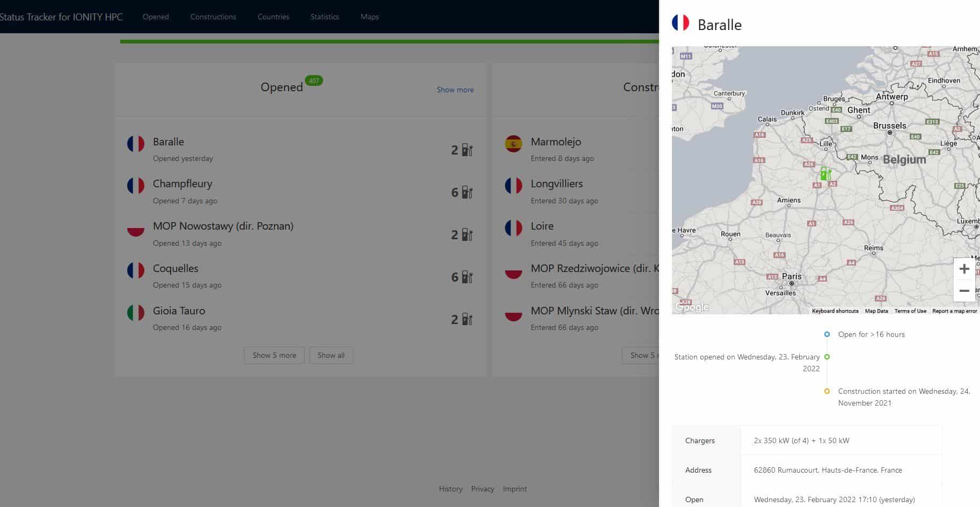Click the charger icon in Coquelles row
The width and height of the screenshot is (980, 507).
[x=467, y=277]
